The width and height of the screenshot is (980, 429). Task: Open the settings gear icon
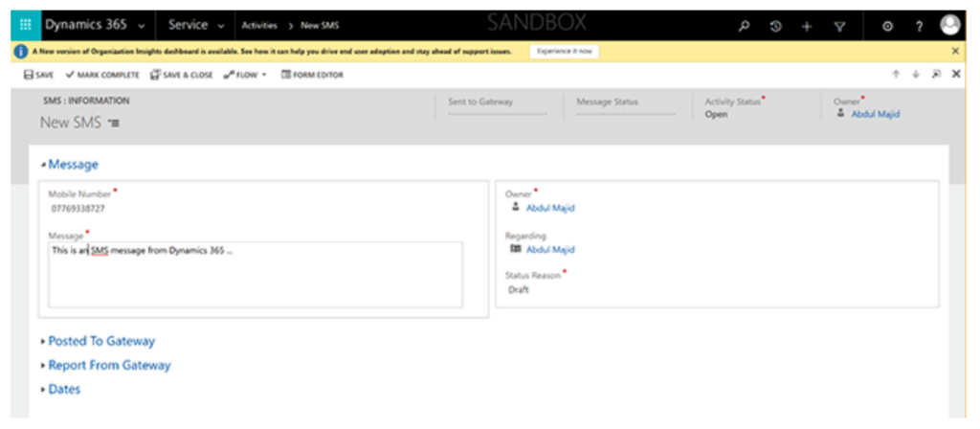pyautogui.click(x=887, y=26)
